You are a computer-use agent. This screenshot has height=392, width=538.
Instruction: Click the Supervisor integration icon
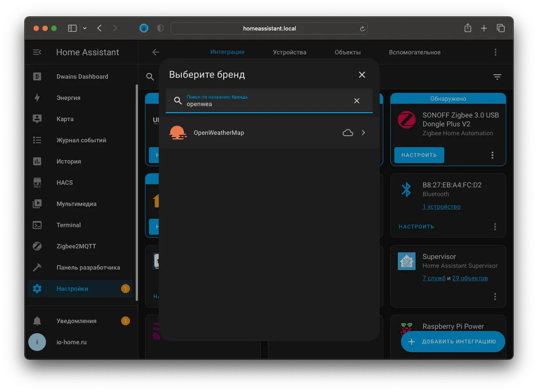click(406, 261)
